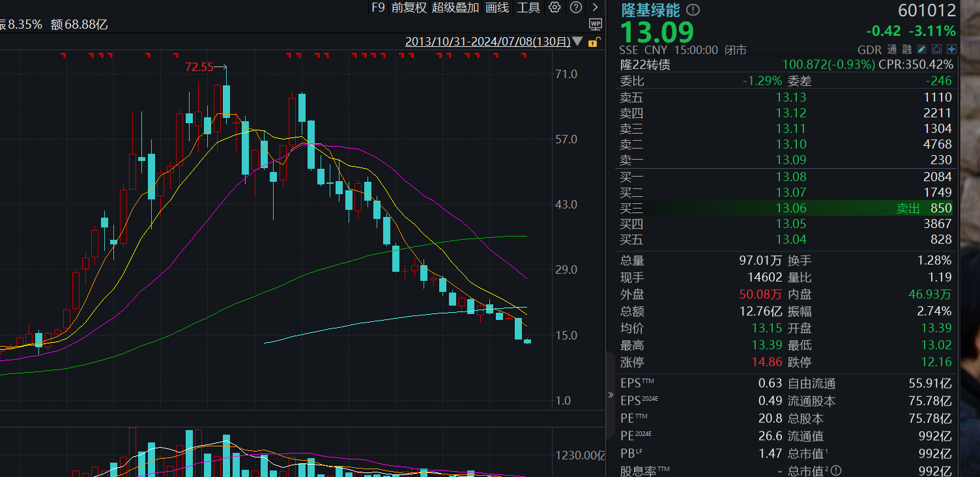This screenshot has height=477, width=980.
Task: Select the 卖五 price 13.13
Action: 791,97
